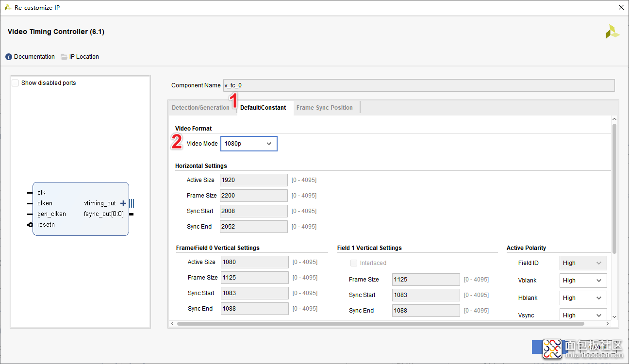Click Horizontal Frame Size field 2200
Image resolution: width=629 pixels, height=364 pixels.
coord(254,196)
